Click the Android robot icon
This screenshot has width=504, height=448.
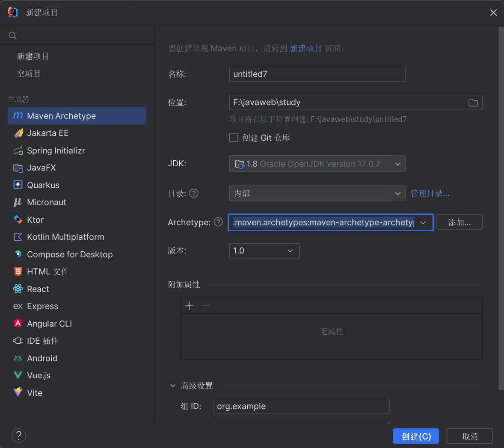18,358
